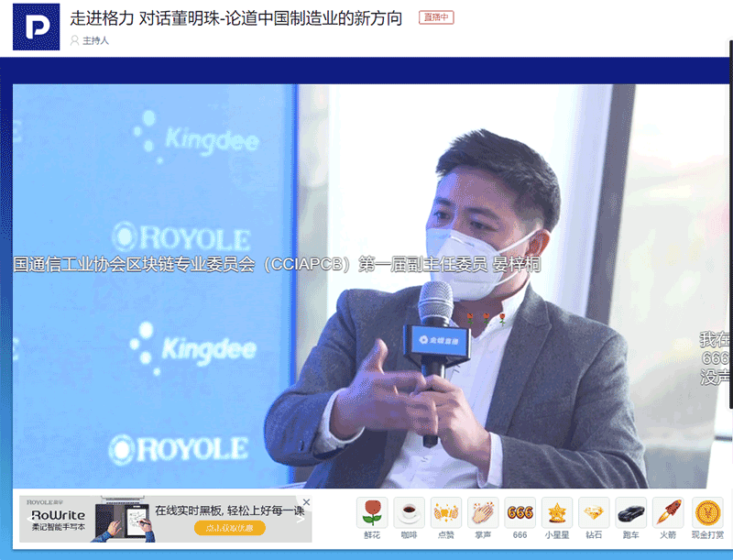Click the scrolling caption mentioning CCIAPCB
This screenshot has width=733, height=560.
coord(277,264)
